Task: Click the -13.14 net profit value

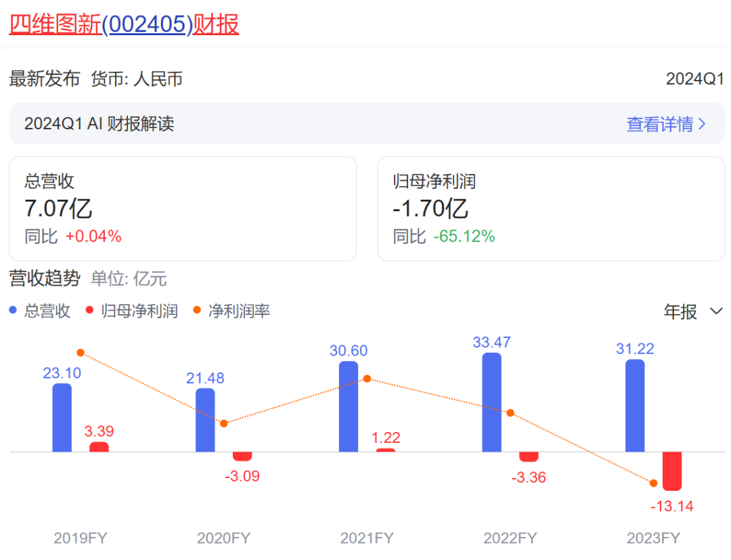Action: [x=672, y=506]
